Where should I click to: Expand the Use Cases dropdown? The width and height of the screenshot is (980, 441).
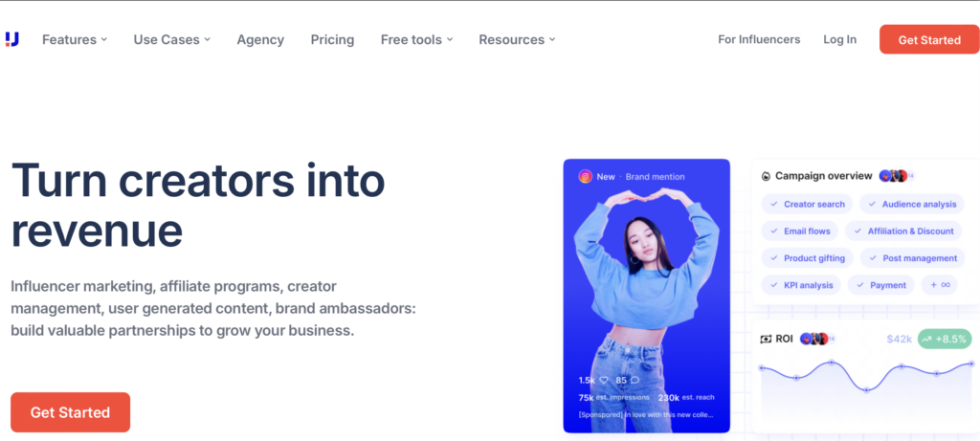(172, 40)
